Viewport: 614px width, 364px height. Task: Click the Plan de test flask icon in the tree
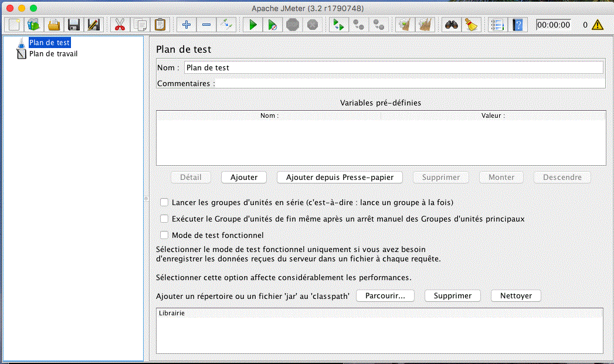point(22,43)
